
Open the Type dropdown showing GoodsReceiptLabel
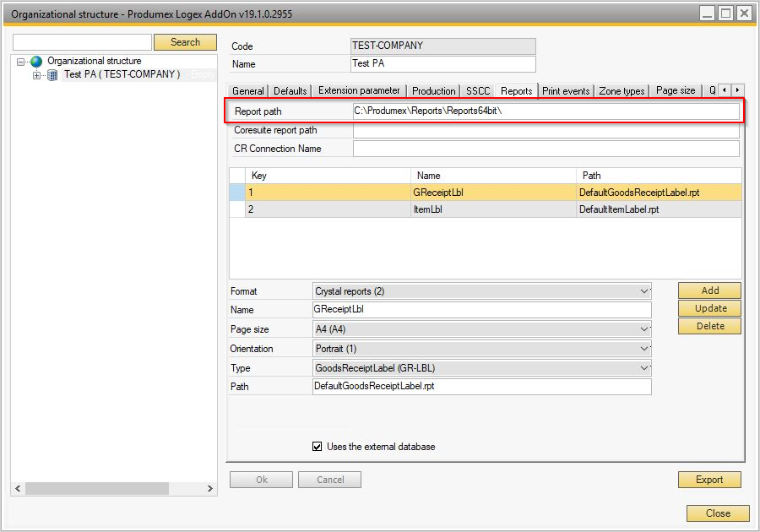tap(645, 367)
